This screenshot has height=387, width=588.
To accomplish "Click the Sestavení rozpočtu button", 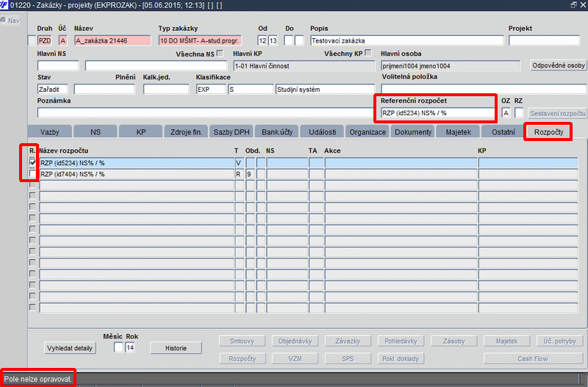I will point(558,113).
